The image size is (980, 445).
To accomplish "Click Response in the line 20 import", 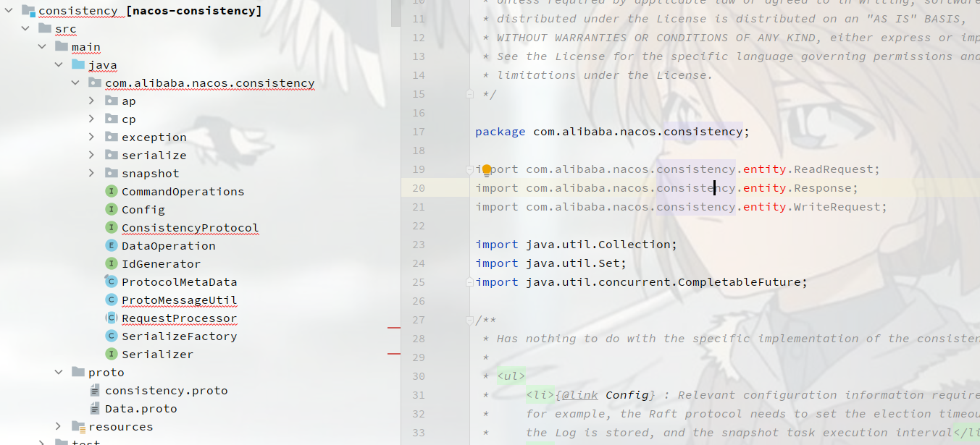I will 822,188.
